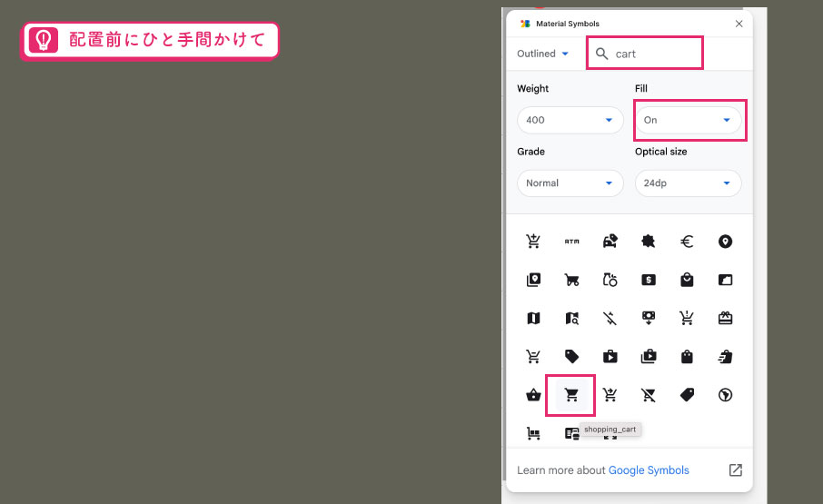The height and width of the screenshot is (504, 823).
Task: Select the briefcase with play button icon
Action: tap(610, 357)
